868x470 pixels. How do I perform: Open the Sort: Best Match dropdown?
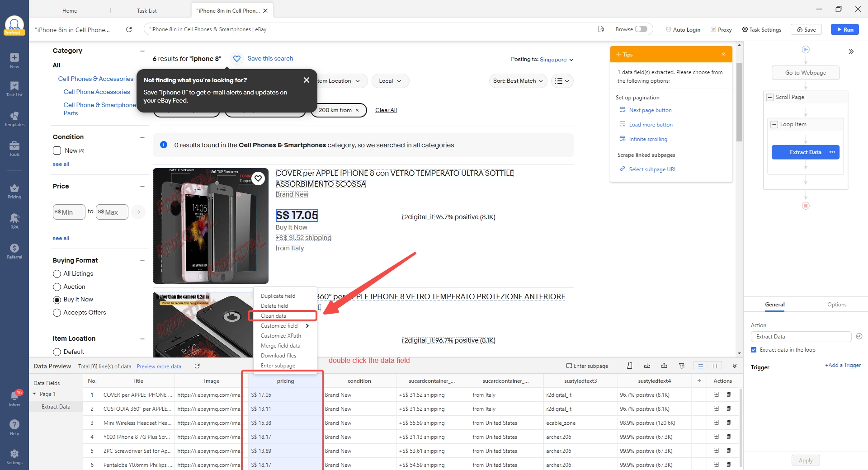[x=518, y=81]
